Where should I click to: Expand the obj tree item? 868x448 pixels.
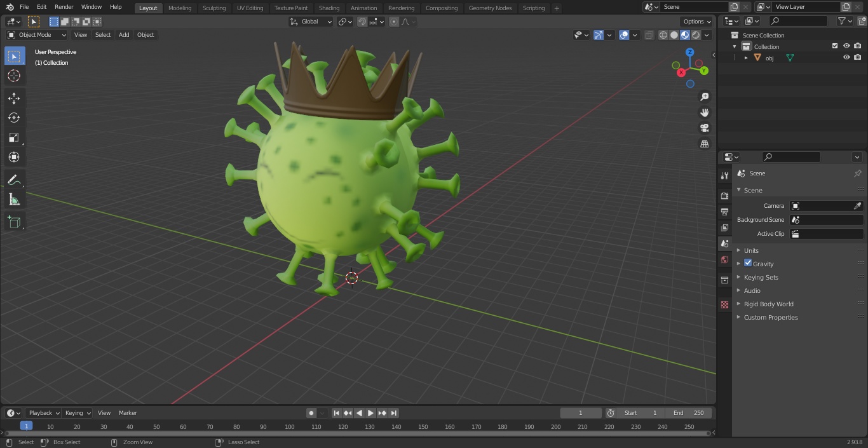(x=746, y=58)
